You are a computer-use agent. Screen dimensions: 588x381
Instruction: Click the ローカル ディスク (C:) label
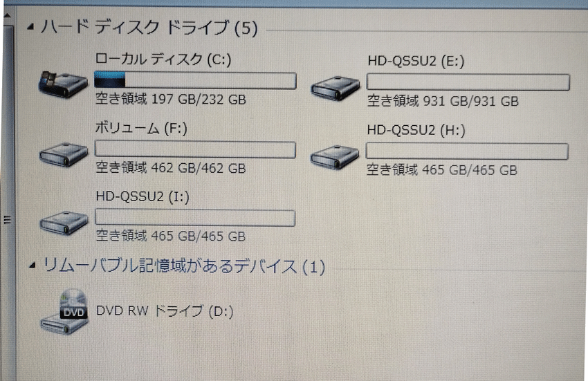coord(163,59)
